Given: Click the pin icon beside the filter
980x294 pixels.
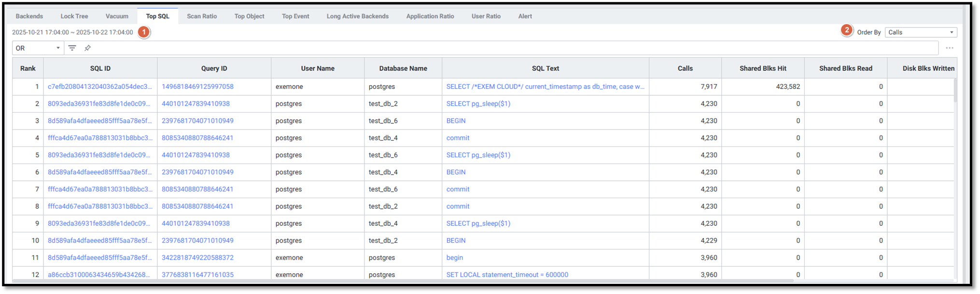Looking at the screenshot, I should pos(87,48).
